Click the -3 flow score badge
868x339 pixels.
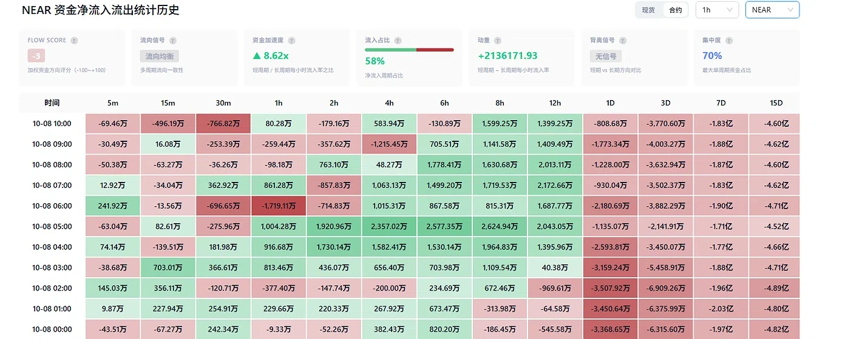click(x=36, y=56)
